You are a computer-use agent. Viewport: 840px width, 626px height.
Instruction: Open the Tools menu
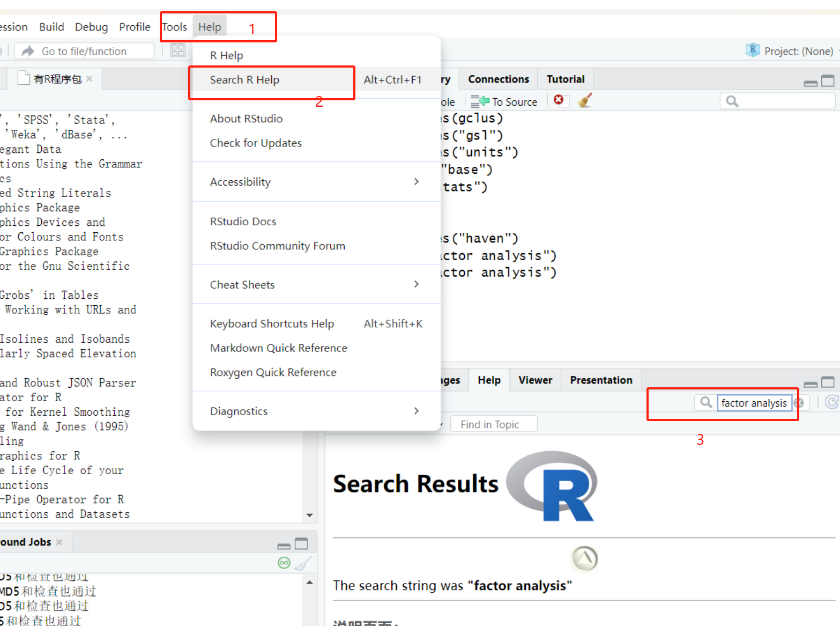click(x=174, y=27)
